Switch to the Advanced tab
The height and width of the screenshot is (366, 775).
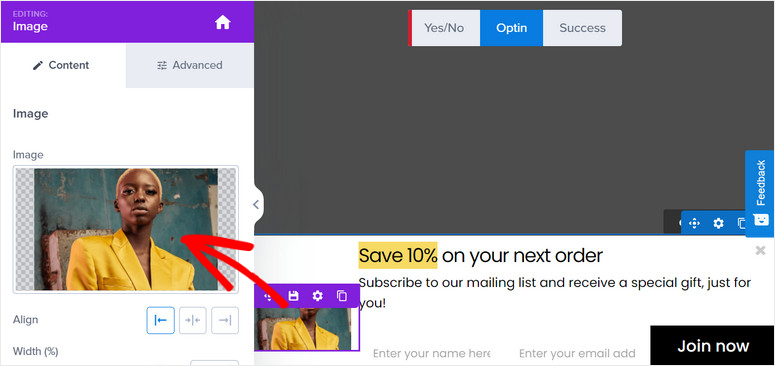point(190,65)
